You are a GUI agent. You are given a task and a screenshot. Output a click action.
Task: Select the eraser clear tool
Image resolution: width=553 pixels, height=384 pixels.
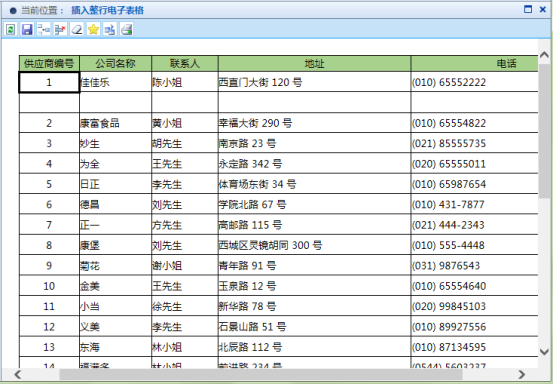click(77, 29)
